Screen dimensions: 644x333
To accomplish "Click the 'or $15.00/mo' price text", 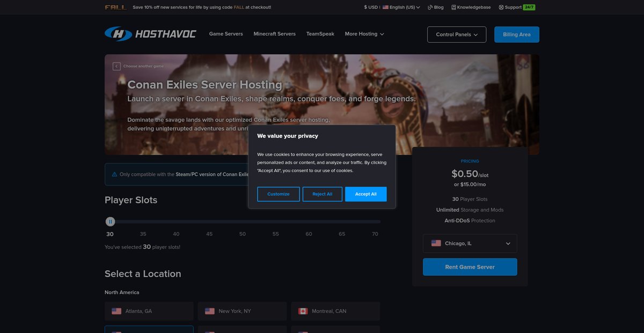I will [x=470, y=184].
